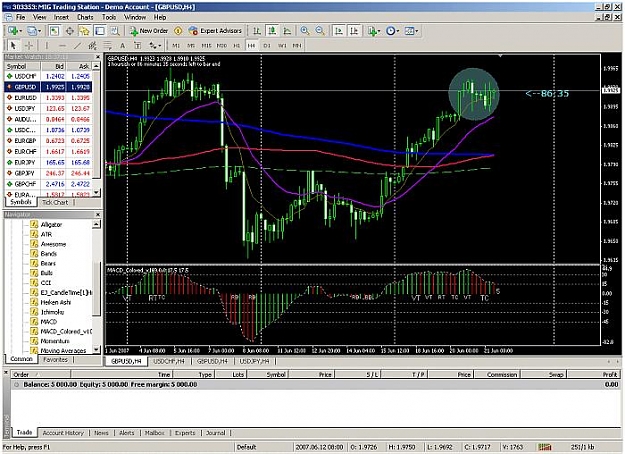This screenshot has width=625, height=454.
Task: Click the New Order button
Action: pos(149,31)
